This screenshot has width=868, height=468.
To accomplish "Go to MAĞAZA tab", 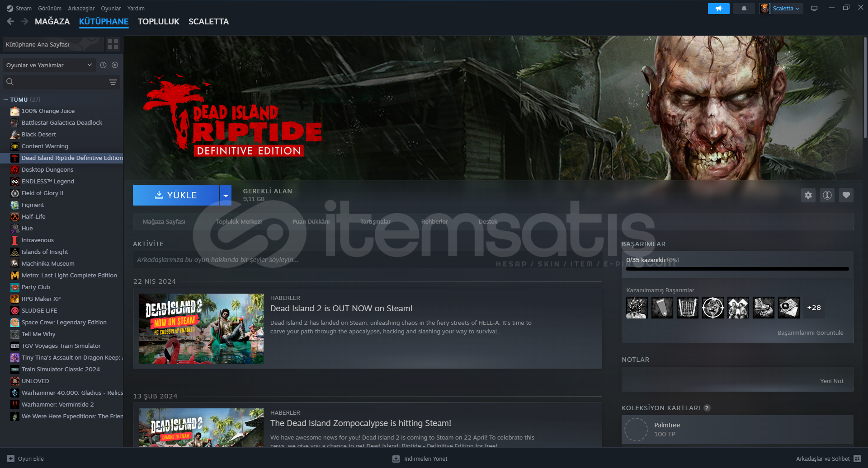I will [52, 22].
